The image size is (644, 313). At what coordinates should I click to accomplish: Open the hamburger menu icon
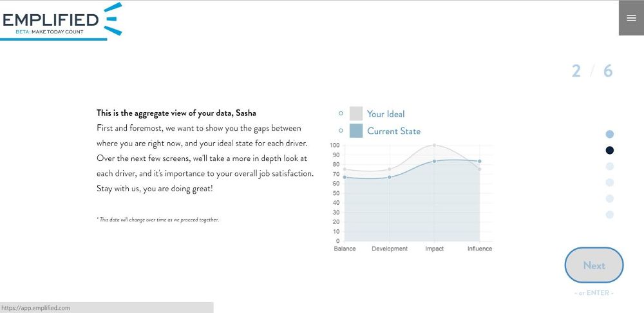pos(631,17)
